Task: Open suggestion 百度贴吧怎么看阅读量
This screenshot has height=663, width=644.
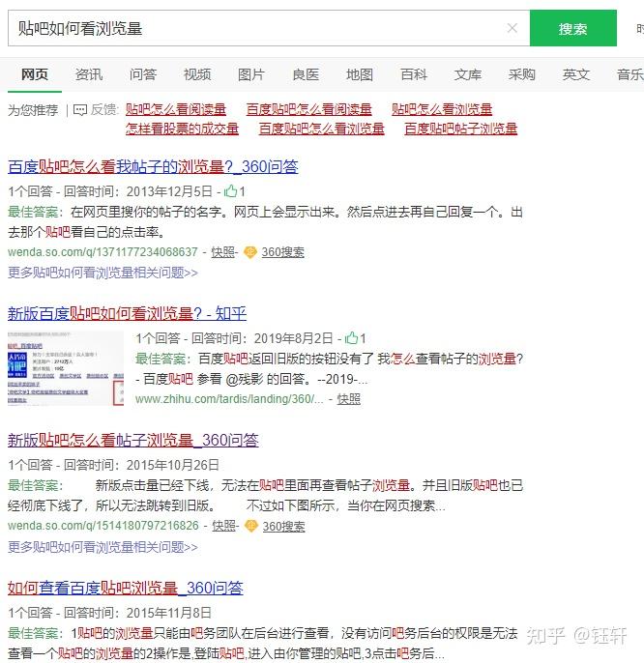Action: 308,109
